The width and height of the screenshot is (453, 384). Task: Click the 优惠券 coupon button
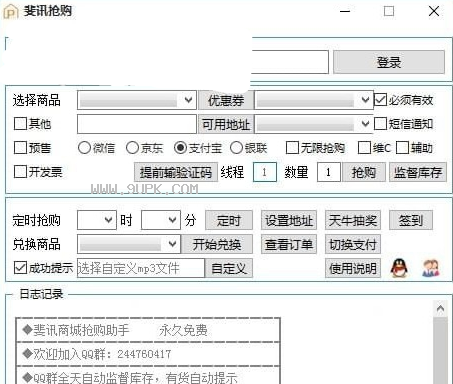pyautogui.click(x=226, y=100)
